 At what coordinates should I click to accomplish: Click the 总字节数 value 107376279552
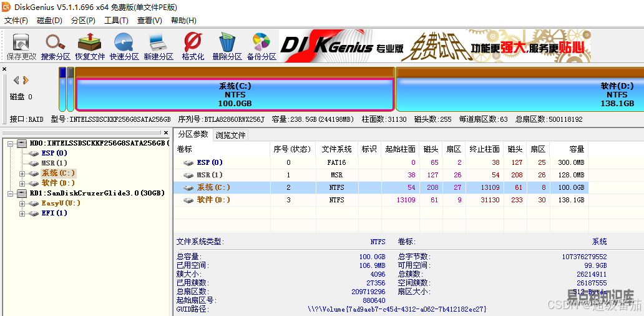click(x=584, y=257)
